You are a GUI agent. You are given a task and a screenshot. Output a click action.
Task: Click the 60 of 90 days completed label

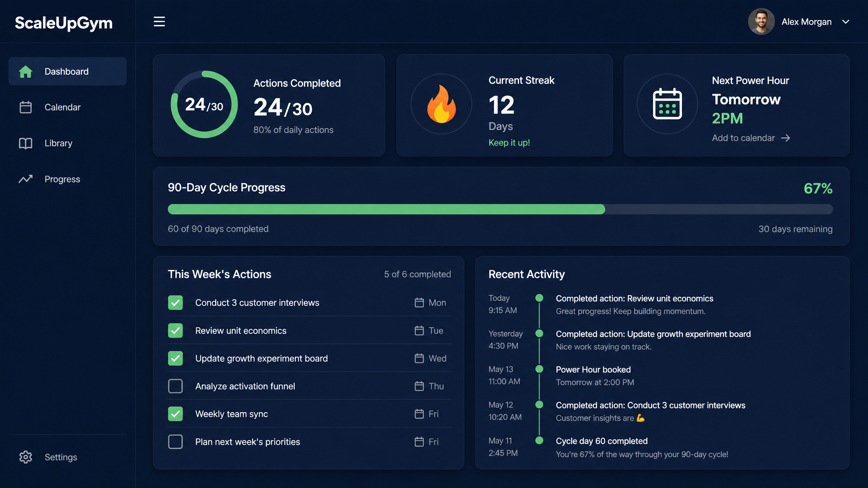[218, 229]
